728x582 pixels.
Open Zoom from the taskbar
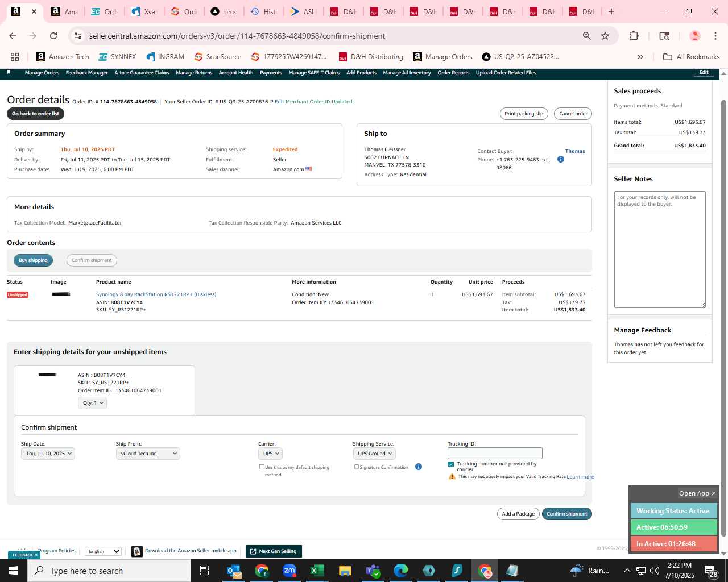(x=289, y=571)
